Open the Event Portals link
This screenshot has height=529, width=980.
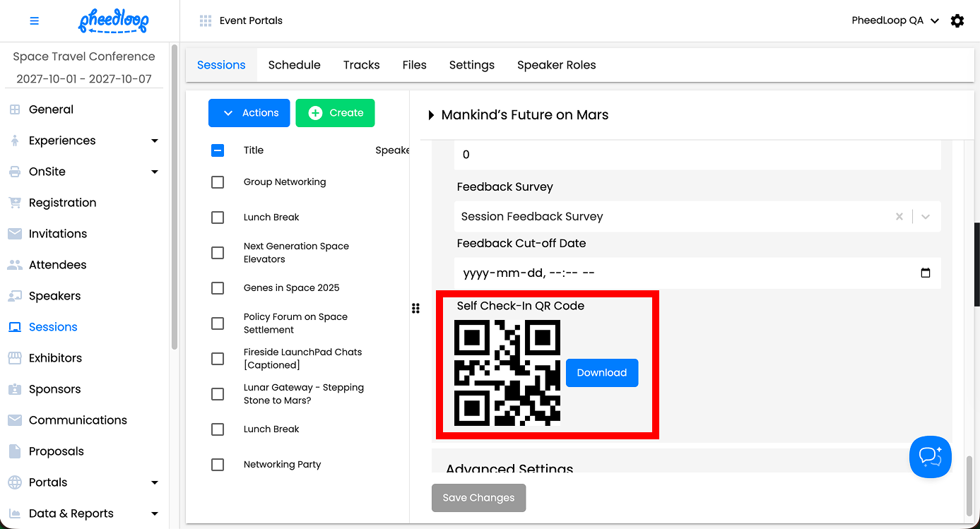pyautogui.click(x=251, y=21)
